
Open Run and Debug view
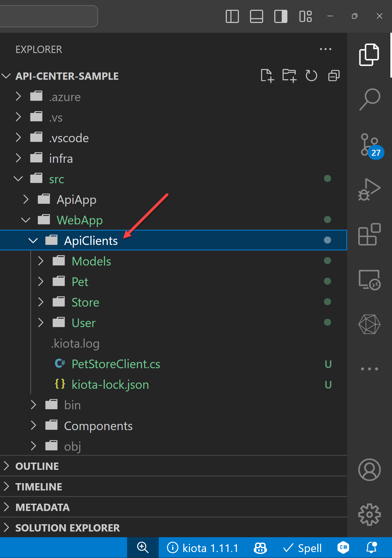369,189
